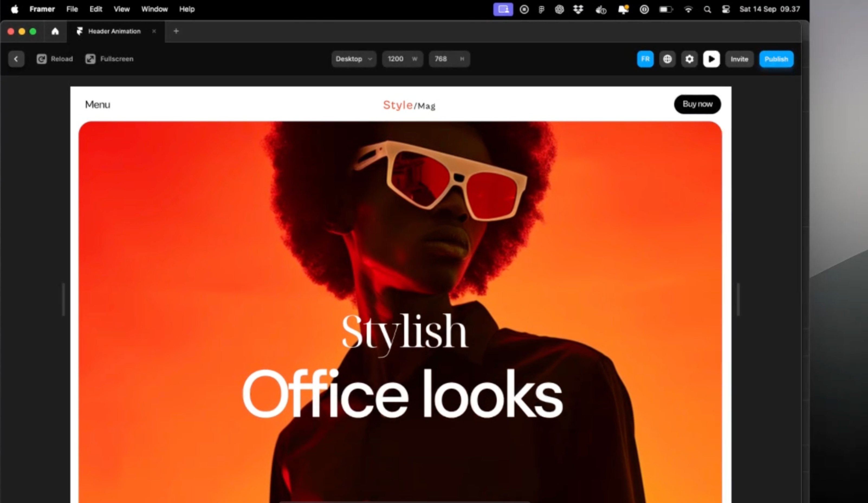The width and height of the screenshot is (868, 503).
Task: Click the back navigation arrow
Action: pos(16,59)
